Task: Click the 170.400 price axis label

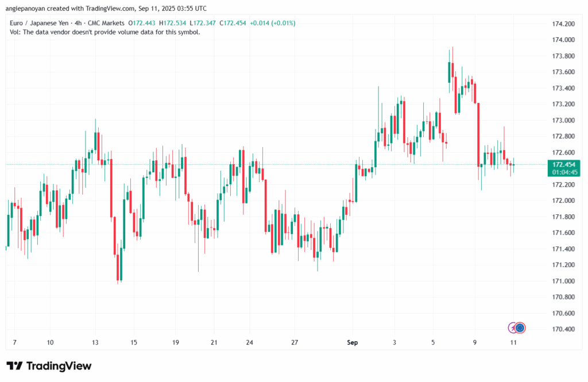Action: point(564,329)
